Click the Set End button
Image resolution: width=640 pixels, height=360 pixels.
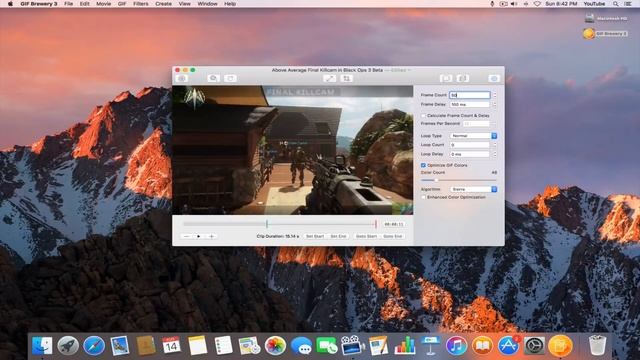point(338,236)
